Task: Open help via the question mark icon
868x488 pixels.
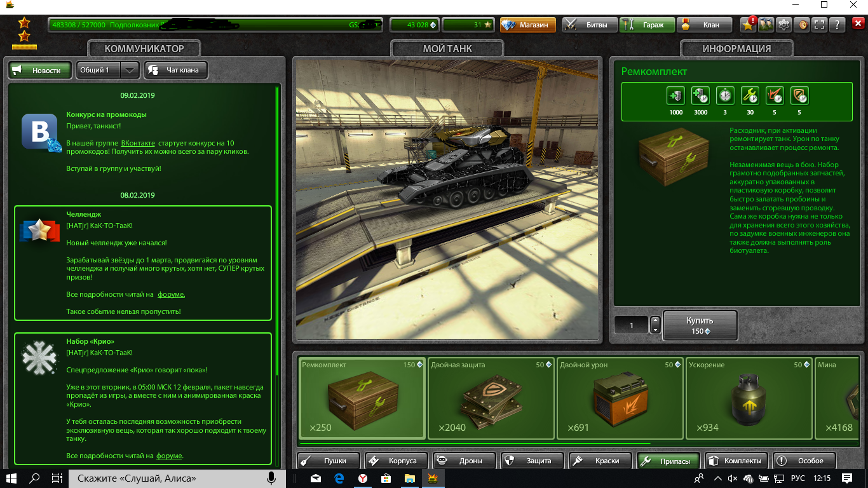Action: [x=837, y=25]
